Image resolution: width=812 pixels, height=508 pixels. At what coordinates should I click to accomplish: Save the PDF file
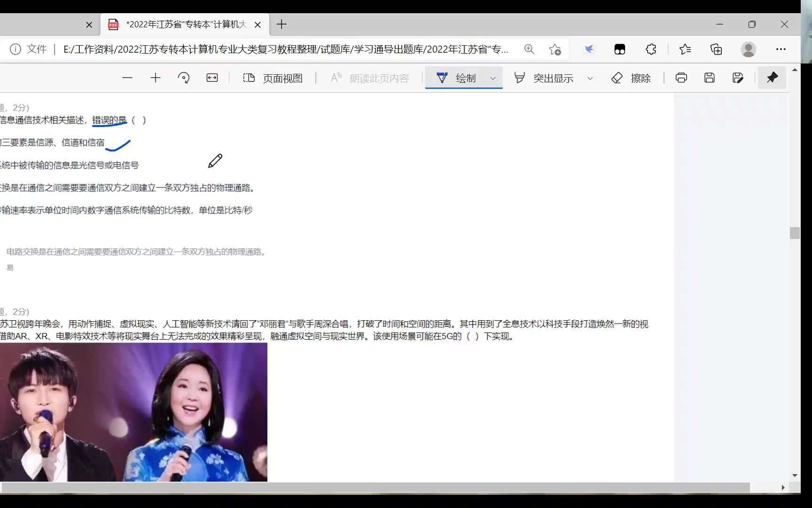click(x=710, y=78)
